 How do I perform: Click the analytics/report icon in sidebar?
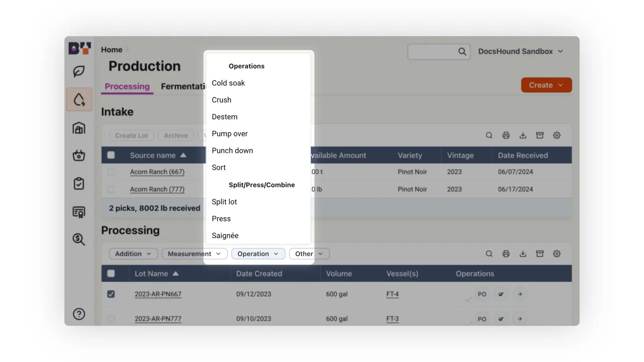tap(79, 212)
